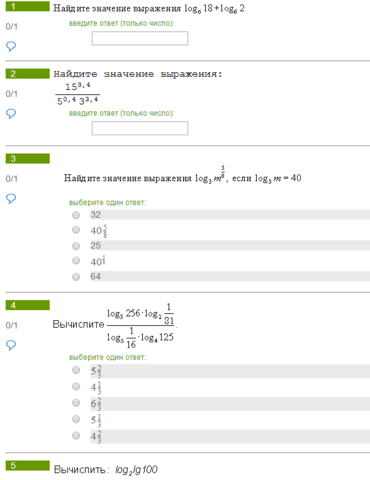Open the comment bubble for question 1
Screen dimensions: 370x480
(x=11, y=46)
